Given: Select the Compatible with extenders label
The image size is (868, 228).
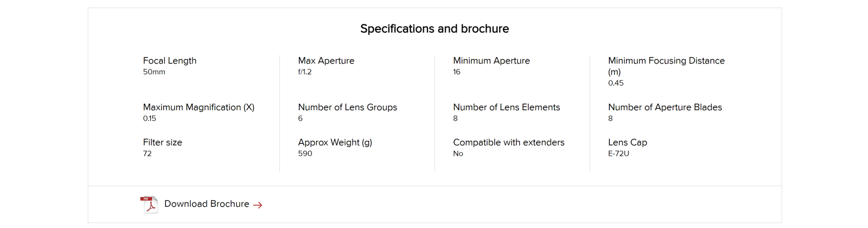Looking at the screenshot, I should pos(509,143).
